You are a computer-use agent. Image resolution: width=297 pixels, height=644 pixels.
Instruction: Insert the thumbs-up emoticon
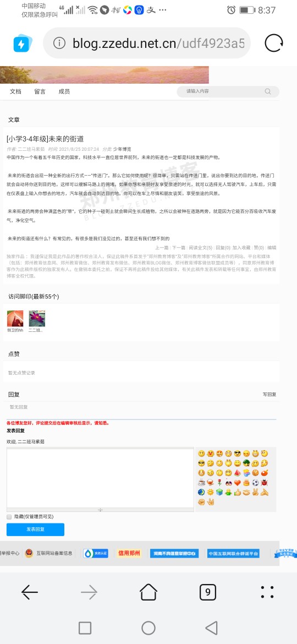(238, 492)
